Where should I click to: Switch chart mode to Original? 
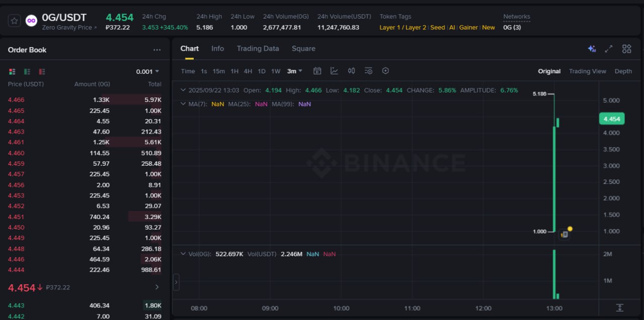(x=549, y=71)
